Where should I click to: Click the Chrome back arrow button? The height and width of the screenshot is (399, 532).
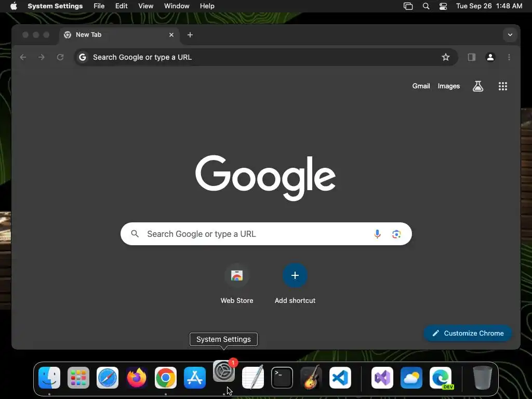(x=23, y=57)
